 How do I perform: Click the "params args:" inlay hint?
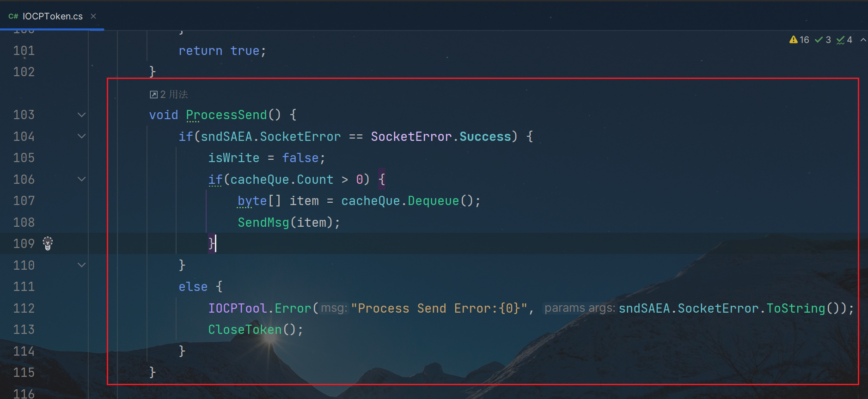[x=579, y=308]
